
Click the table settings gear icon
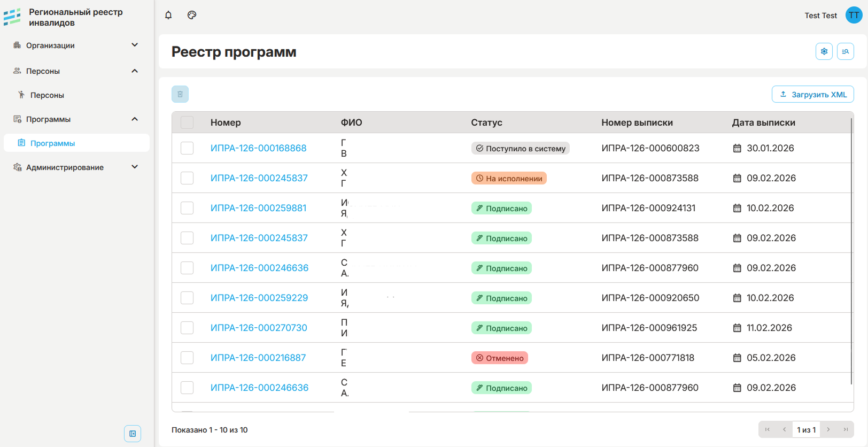point(824,51)
